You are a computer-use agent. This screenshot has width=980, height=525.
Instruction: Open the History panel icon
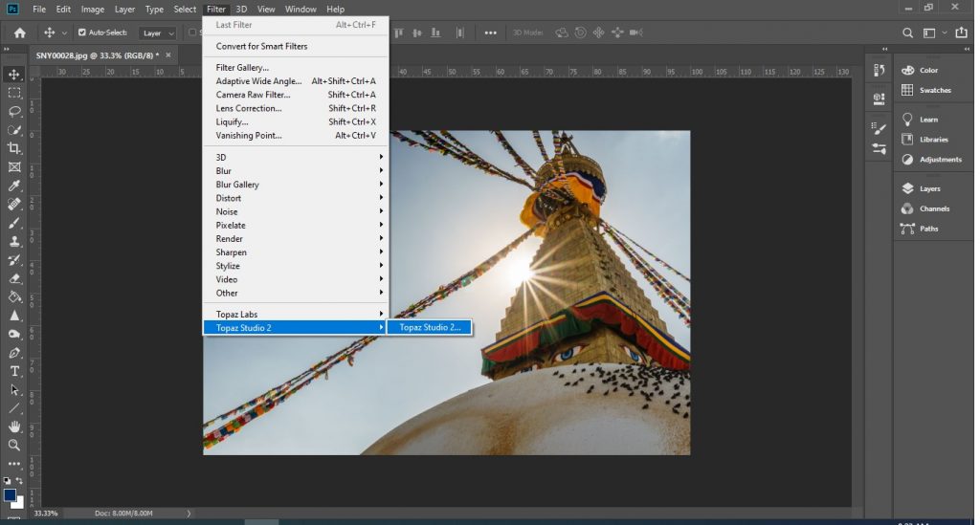(879, 70)
